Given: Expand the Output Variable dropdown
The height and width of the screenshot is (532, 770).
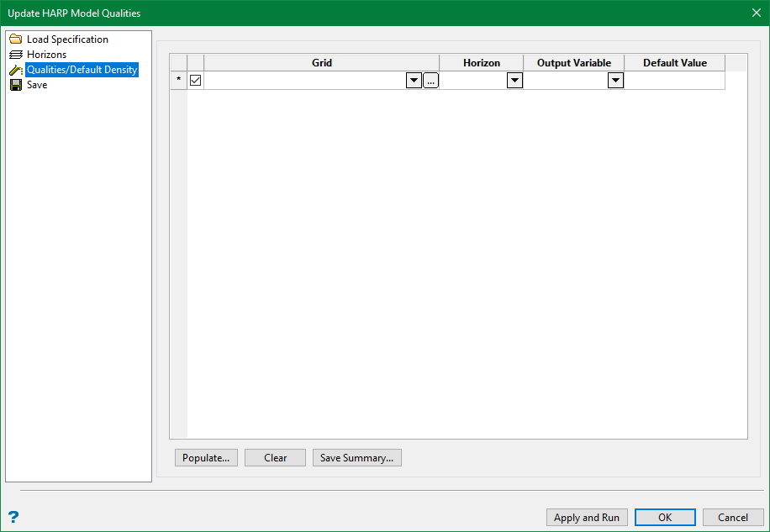Looking at the screenshot, I should [616, 81].
